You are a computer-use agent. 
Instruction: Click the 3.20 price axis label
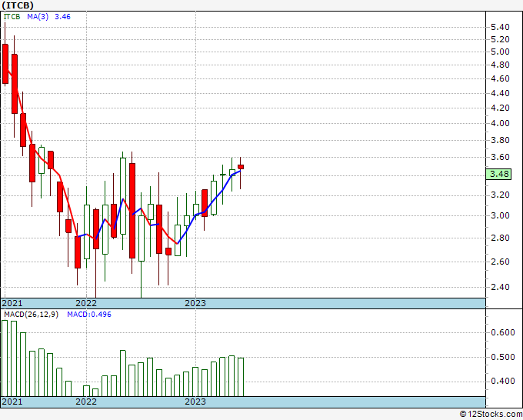[500, 195]
